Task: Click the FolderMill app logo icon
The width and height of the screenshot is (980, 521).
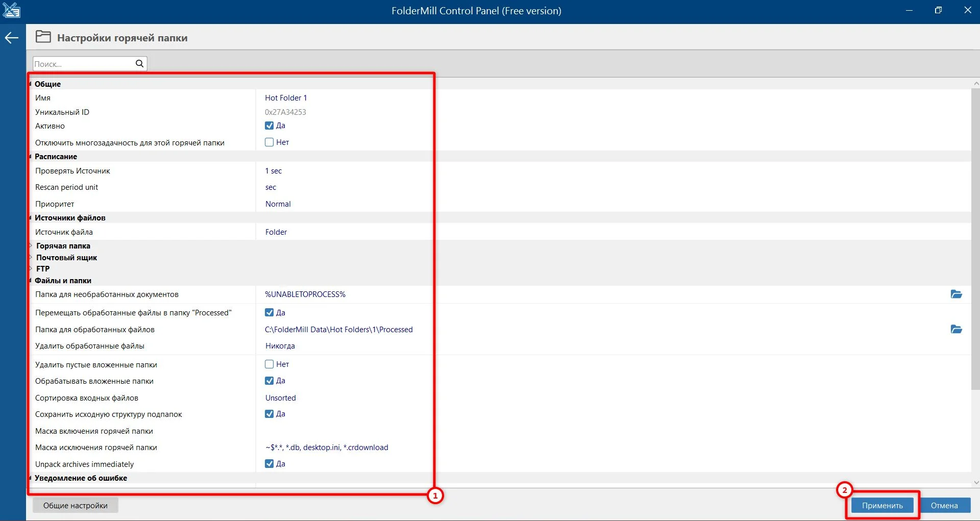Action: pos(11,10)
